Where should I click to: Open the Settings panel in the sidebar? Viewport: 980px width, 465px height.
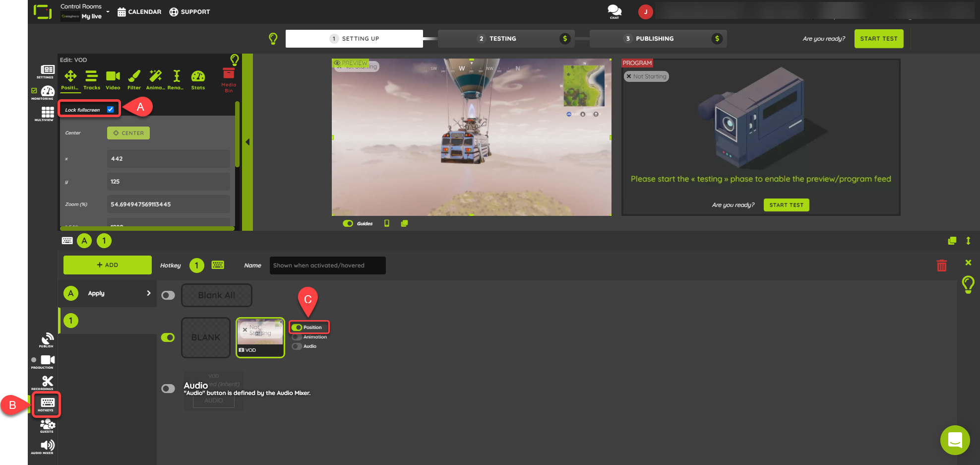(x=47, y=71)
